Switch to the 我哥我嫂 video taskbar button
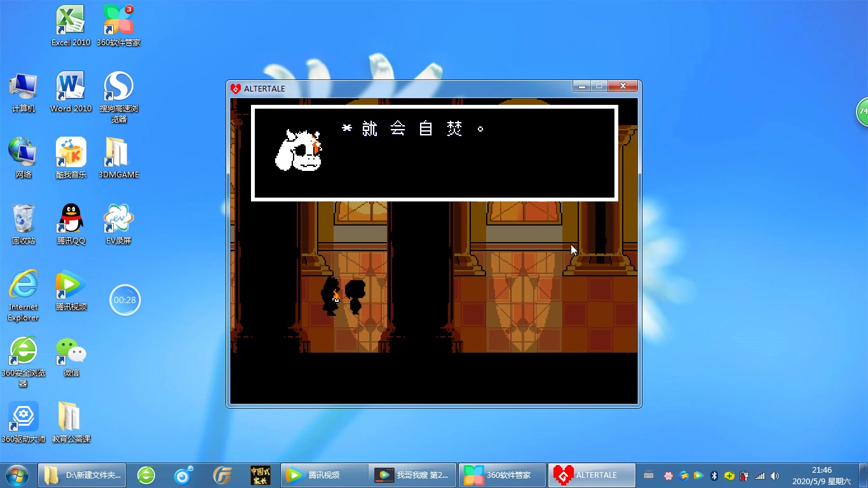Image resolution: width=868 pixels, height=488 pixels. (412, 475)
